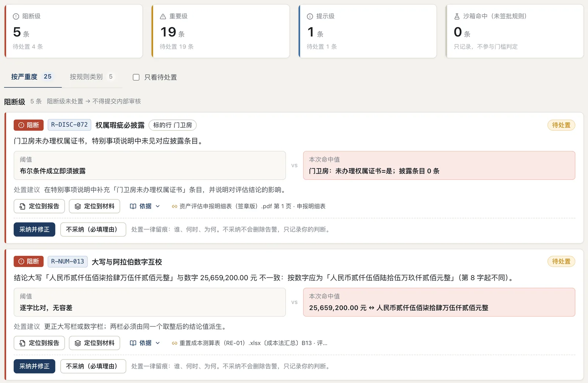Click the 大写与阿拉伯数字互校 rule title
The height and width of the screenshot is (383, 588).
(x=127, y=262)
